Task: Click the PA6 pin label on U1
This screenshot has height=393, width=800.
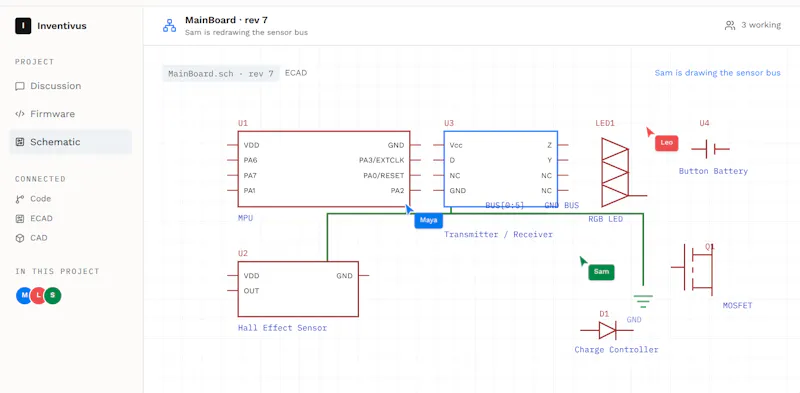Action: pyautogui.click(x=250, y=160)
